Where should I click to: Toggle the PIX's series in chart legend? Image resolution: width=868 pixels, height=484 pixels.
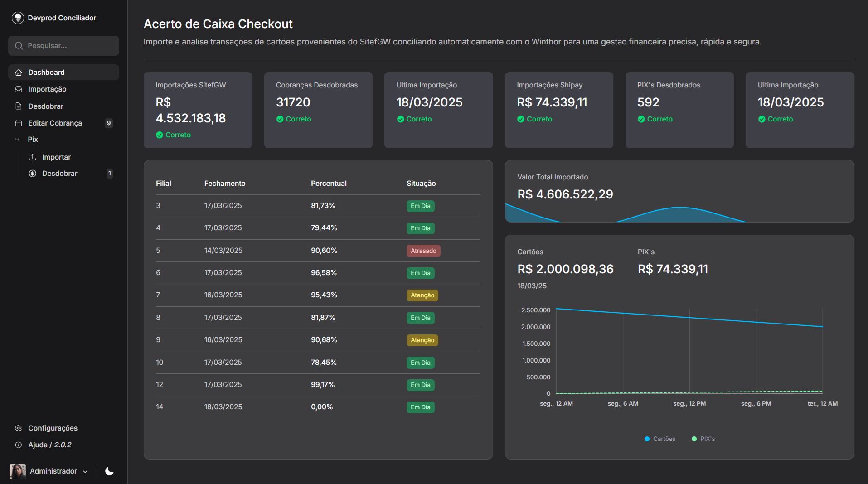pos(703,439)
